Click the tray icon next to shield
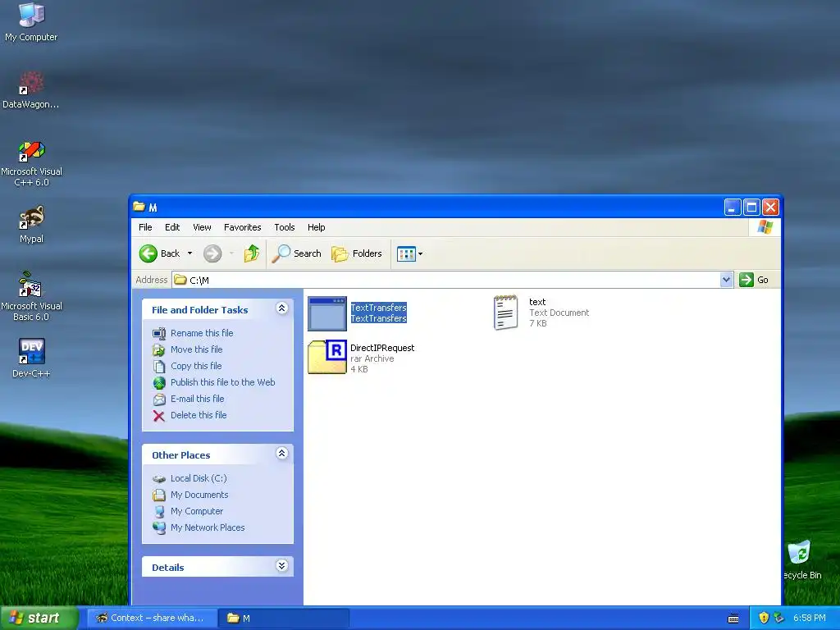Image resolution: width=840 pixels, height=630 pixels. [x=779, y=618]
